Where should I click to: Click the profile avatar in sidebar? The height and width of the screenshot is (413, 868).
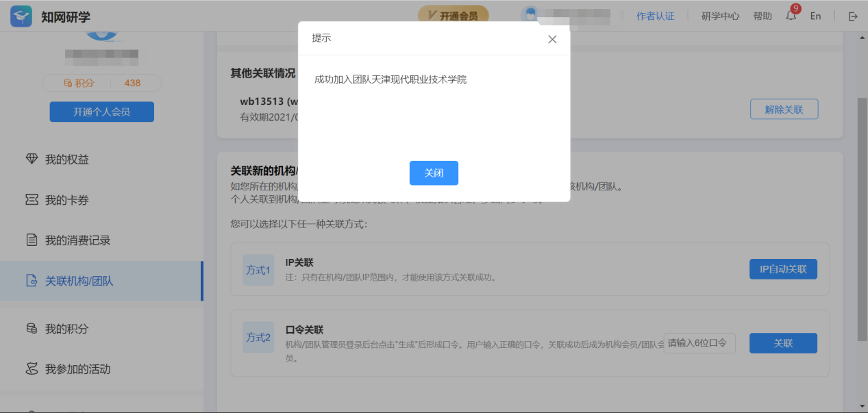tap(101, 36)
